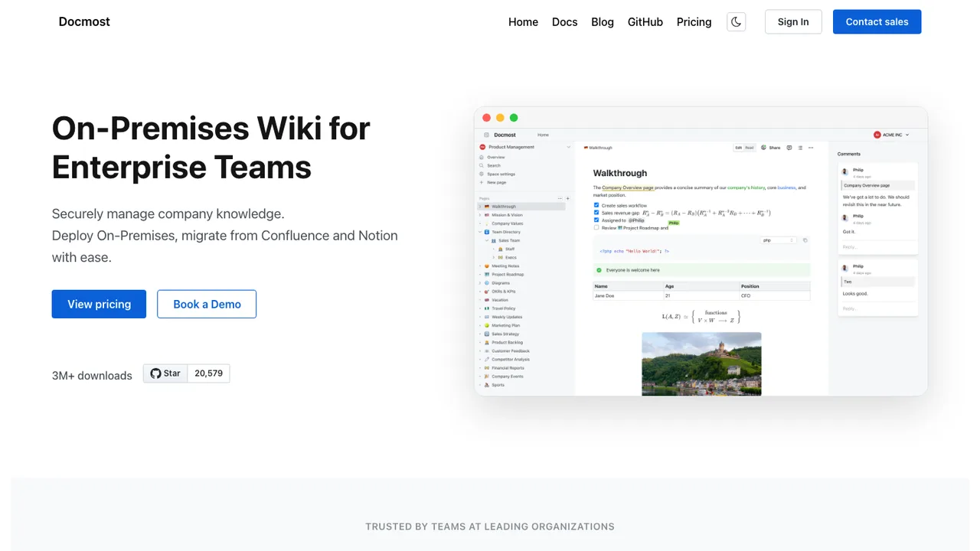Image resolution: width=980 pixels, height=551 pixels.
Task: Click Book a Demo button
Action: click(x=207, y=304)
